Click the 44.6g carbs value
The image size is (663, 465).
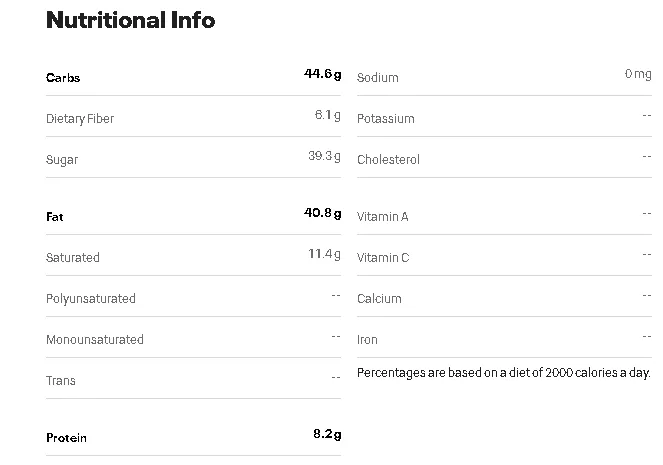tap(323, 74)
